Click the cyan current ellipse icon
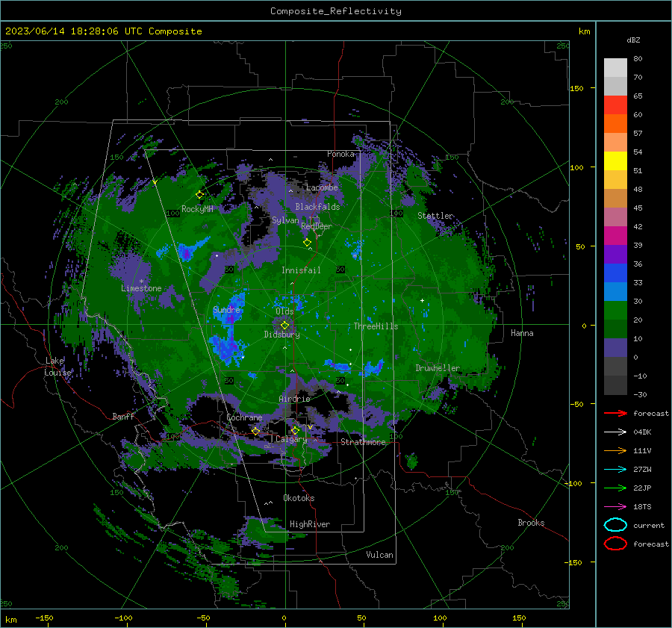This screenshot has width=672, height=628. click(615, 525)
